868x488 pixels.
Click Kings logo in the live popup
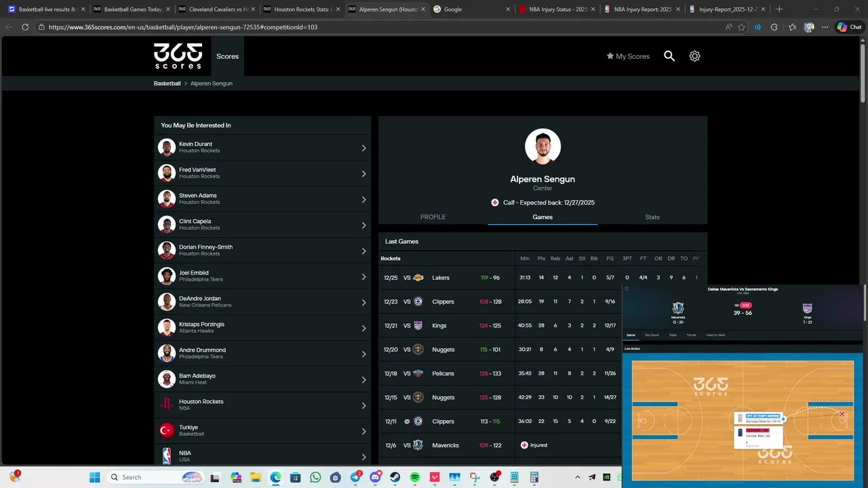pos(807,308)
